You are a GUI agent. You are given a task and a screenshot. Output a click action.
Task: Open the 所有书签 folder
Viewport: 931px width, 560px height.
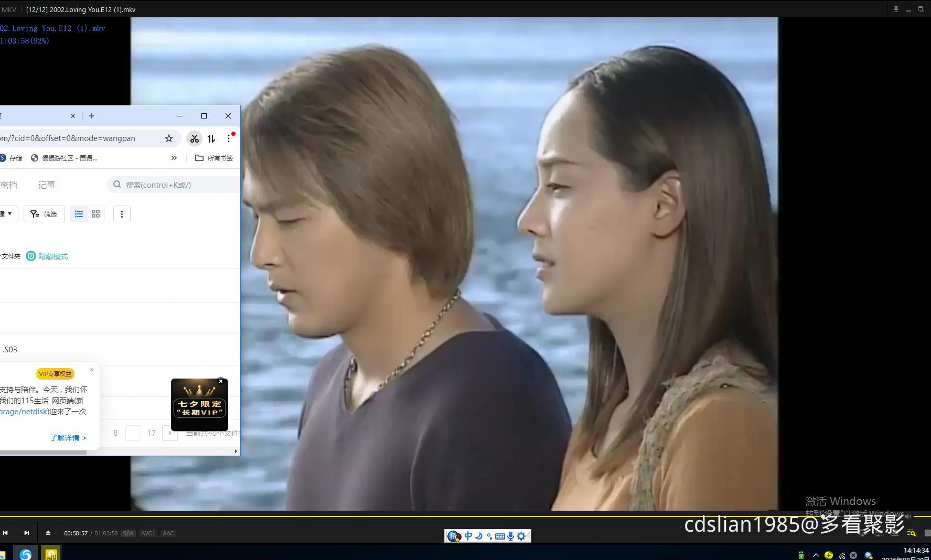[214, 158]
